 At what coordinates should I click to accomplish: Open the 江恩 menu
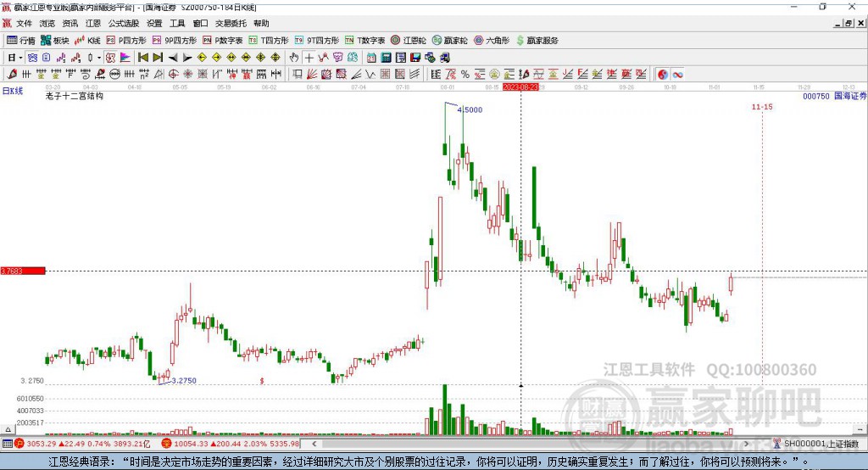coord(93,23)
